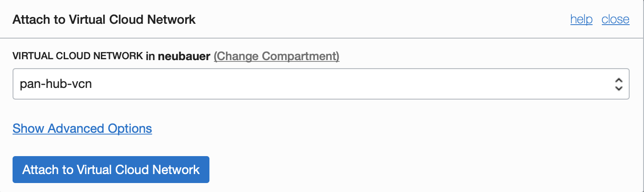Click the neubauer compartment name
Viewport: 644px width, 192px height.
[184, 56]
